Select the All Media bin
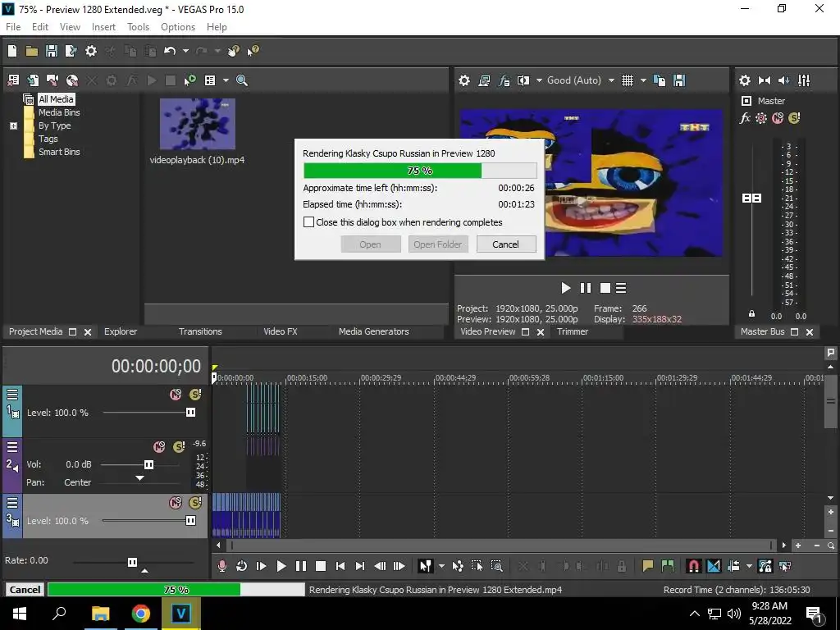This screenshot has height=630, width=840. (x=56, y=99)
